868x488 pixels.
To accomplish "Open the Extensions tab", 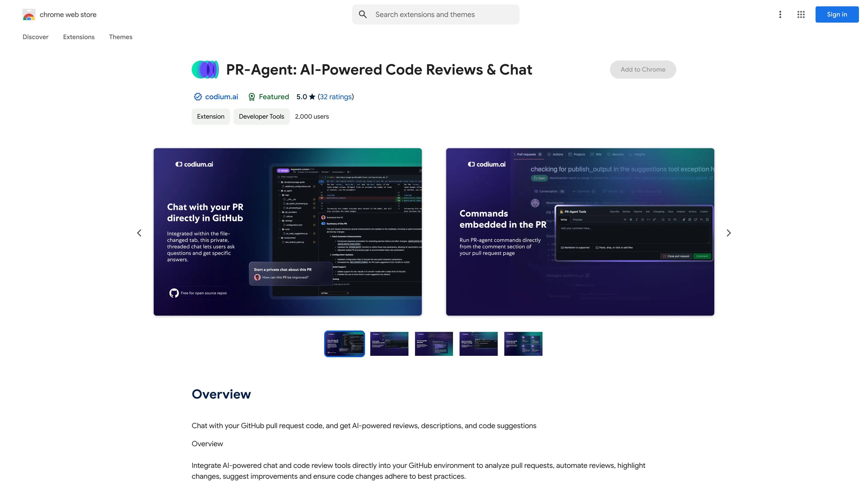I will tap(78, 37).
